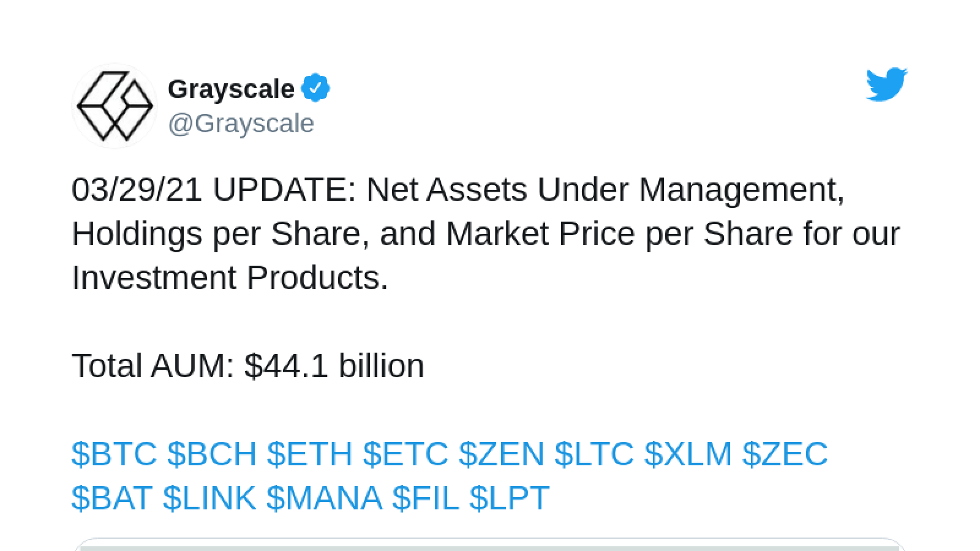Click the $MANA cashtag
980x551 pixels.
click(325, 498)
